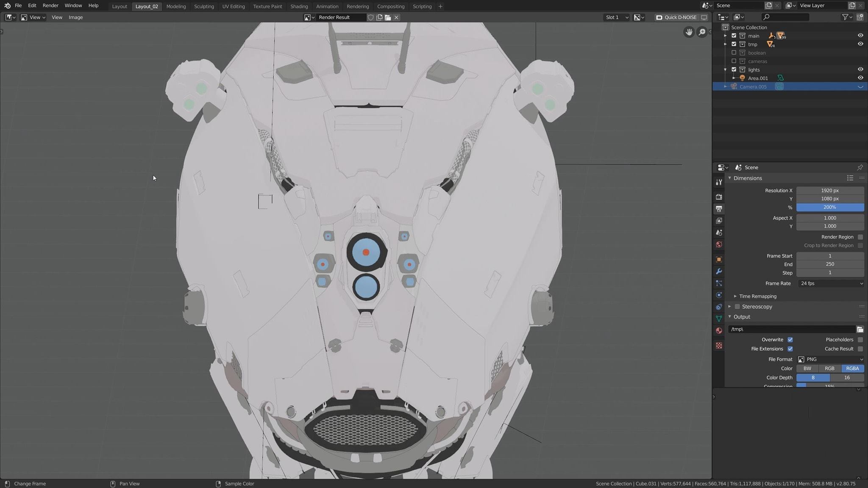The height and width of the screenshot is (488, 868).
Task: Add a new collection in the outliner
Action: click(860, 17)
